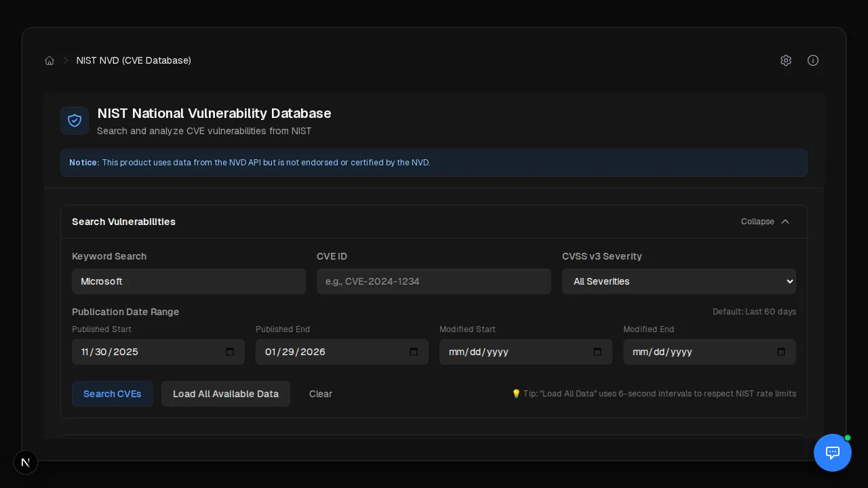Open the Modified Start calendar picker
This screenshot has width=868, height=488.
point(597,352)
